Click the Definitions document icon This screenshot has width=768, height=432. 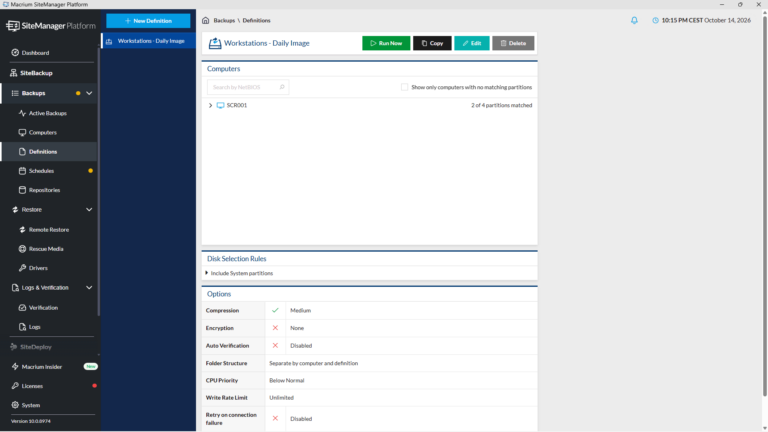pos(22,152)
